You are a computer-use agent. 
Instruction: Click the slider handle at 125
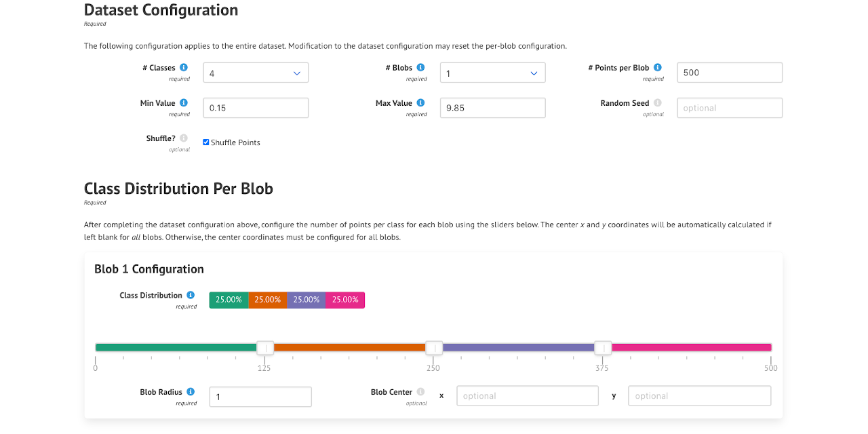point(265,348)
